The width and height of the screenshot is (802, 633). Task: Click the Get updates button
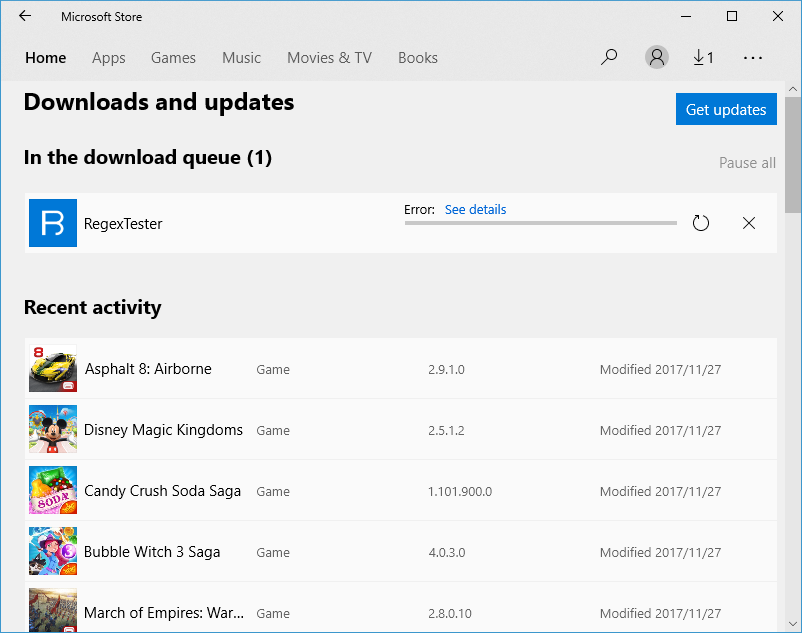pos(726,109)
